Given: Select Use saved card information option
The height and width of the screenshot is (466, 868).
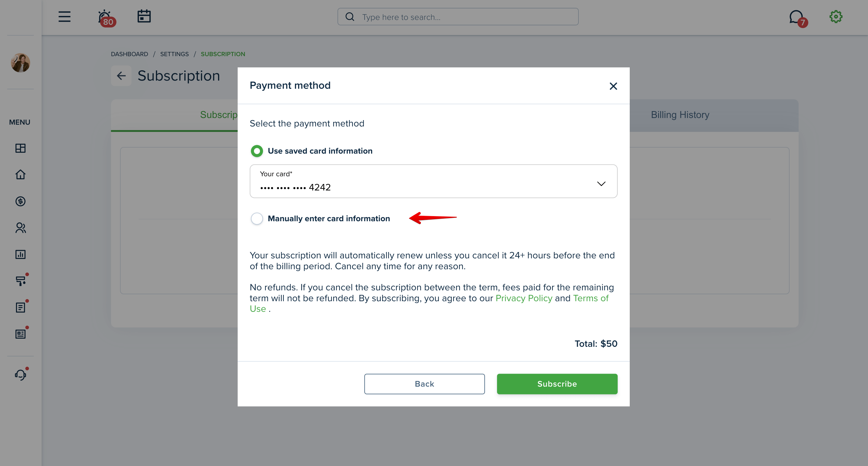Looking at the screenshot, I should [x=311, y=151].
